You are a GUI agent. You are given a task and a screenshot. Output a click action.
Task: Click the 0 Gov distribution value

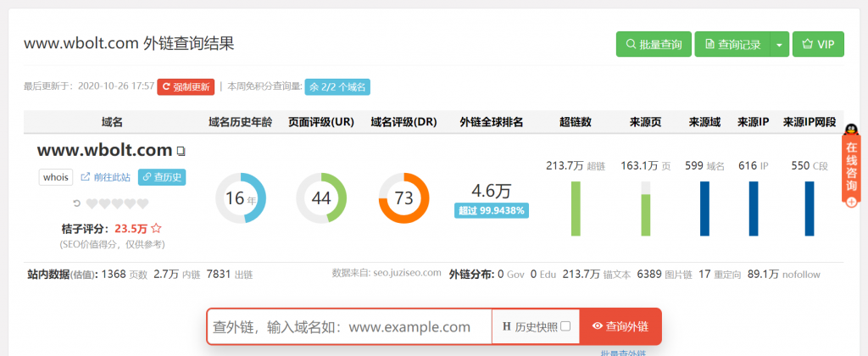pyautogui.click(x=511, y=274)
